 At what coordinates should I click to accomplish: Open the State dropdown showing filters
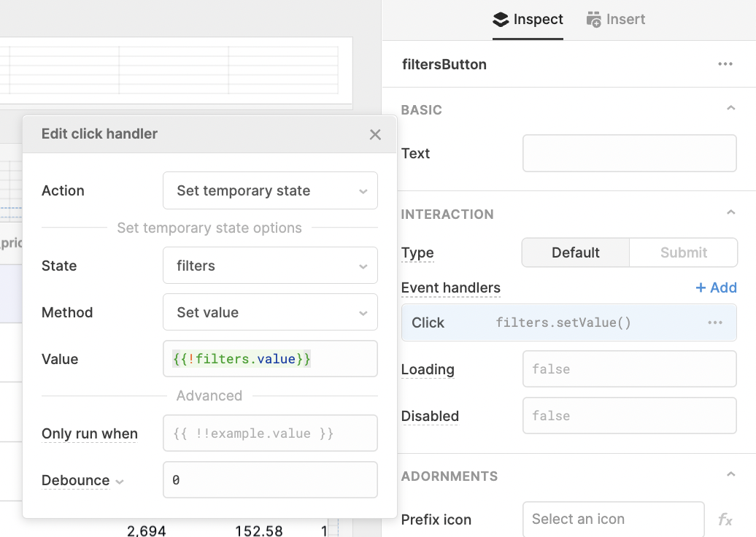point(270,266)
